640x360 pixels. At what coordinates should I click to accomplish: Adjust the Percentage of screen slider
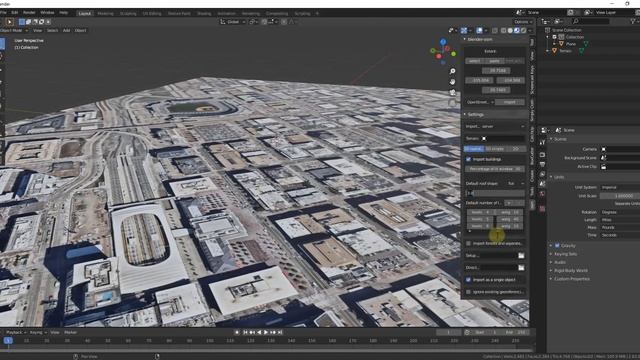(x=495, y=169)
